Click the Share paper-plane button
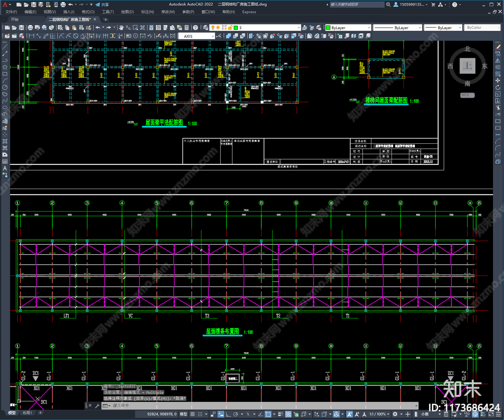 pyautogui.click(x=102, y=4)
